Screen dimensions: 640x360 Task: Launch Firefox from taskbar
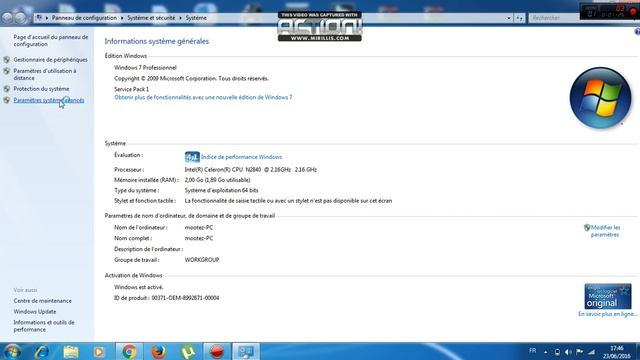(x=158, y=351)
